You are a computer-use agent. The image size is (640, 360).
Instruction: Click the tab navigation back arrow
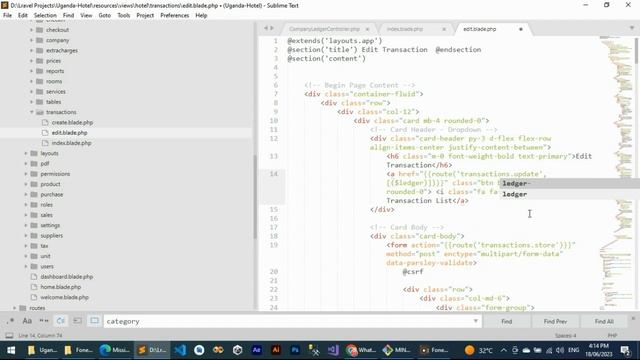[x=266, y=28]
